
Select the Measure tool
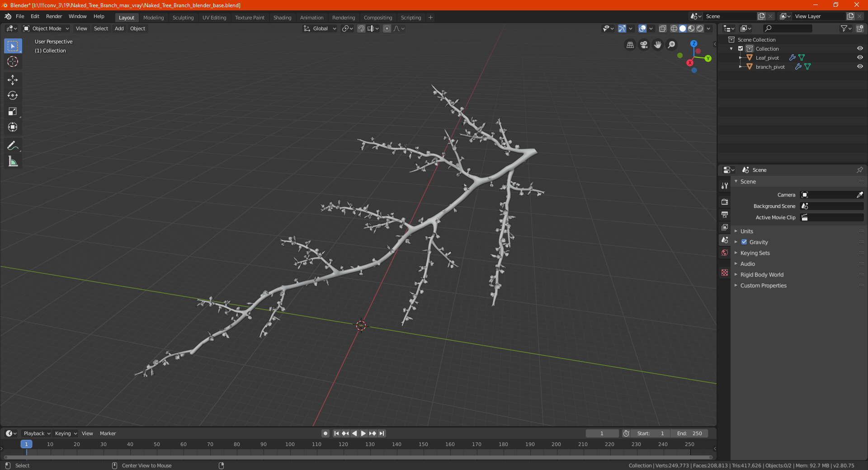click(13, 161)
